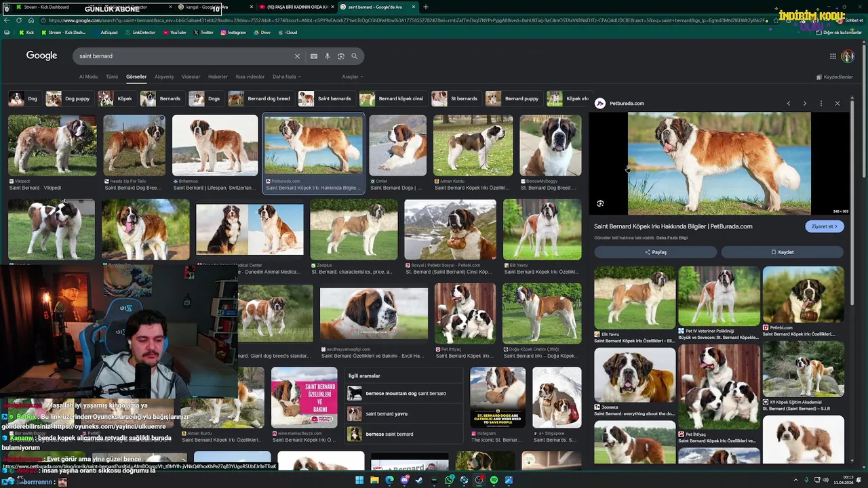
Task: Select the Bernard dog breed filter chip
Action: click(260, 99)
